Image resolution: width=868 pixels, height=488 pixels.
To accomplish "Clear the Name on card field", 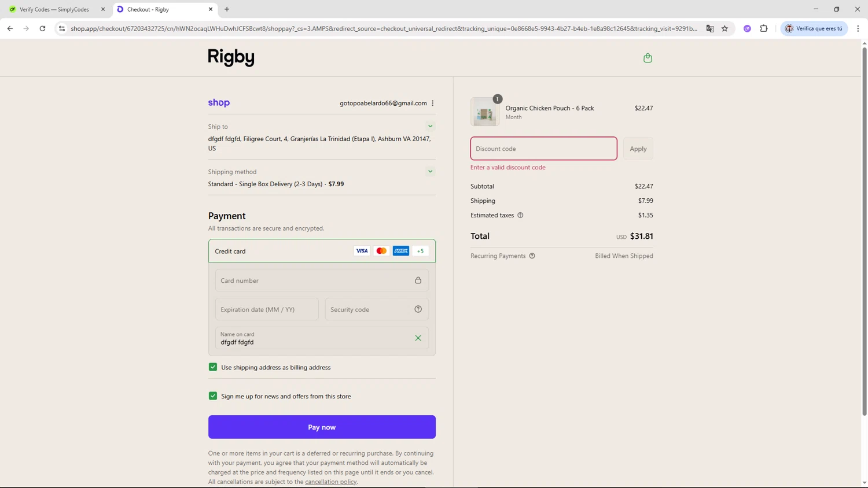I will [418, 338].
